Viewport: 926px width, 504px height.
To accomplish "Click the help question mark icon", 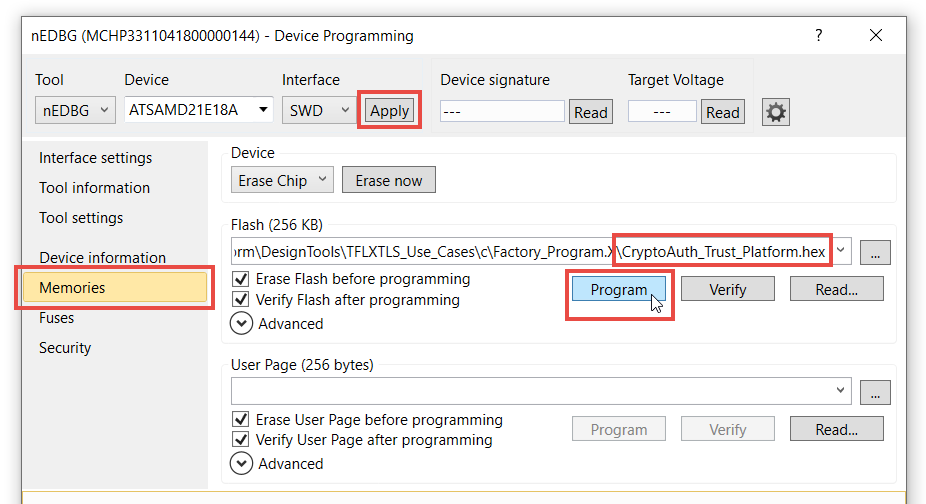I will (818, 35).
